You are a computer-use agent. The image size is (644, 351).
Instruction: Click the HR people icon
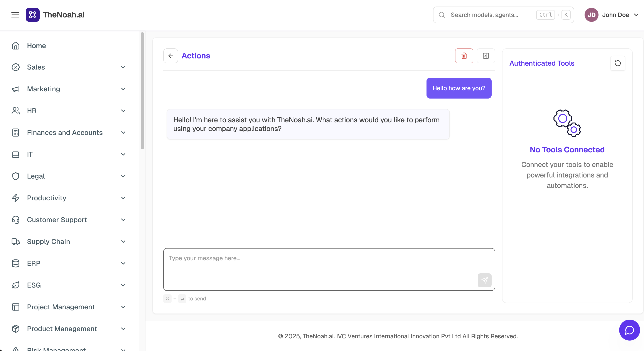[x=15, y=111]
